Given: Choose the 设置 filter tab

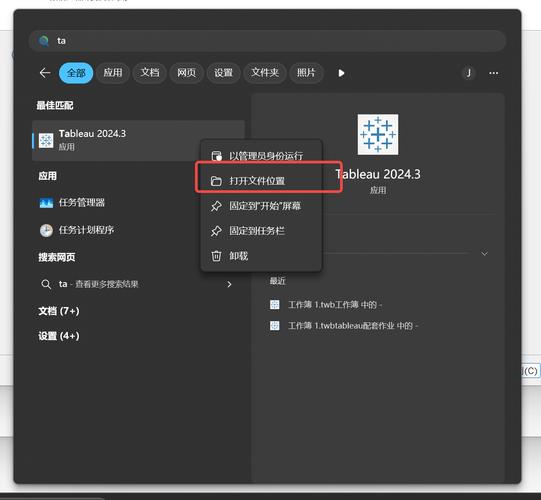Looking at the screenshot, I should 223,73.
